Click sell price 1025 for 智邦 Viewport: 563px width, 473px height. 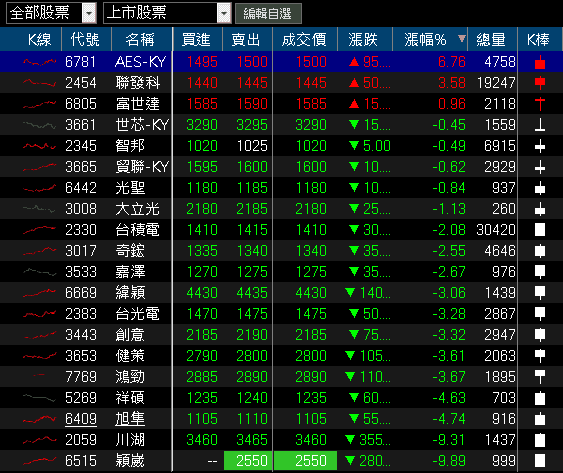click(x=252, y=146)
